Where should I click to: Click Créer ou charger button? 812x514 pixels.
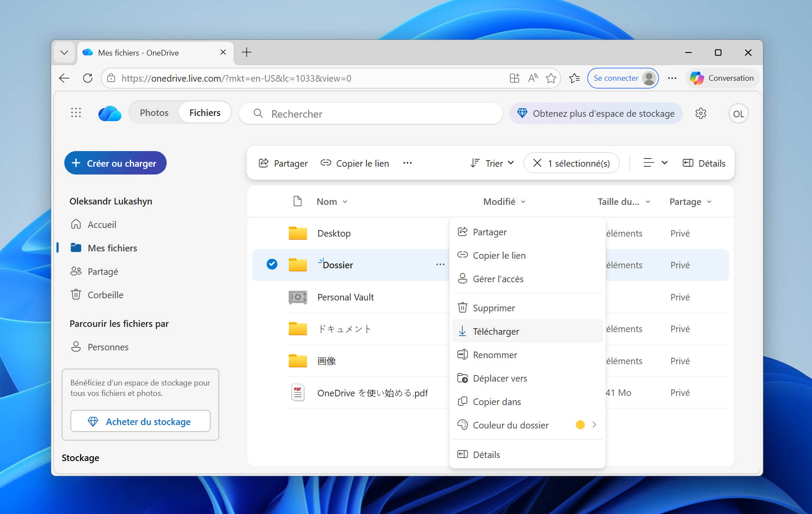(115, 163)
